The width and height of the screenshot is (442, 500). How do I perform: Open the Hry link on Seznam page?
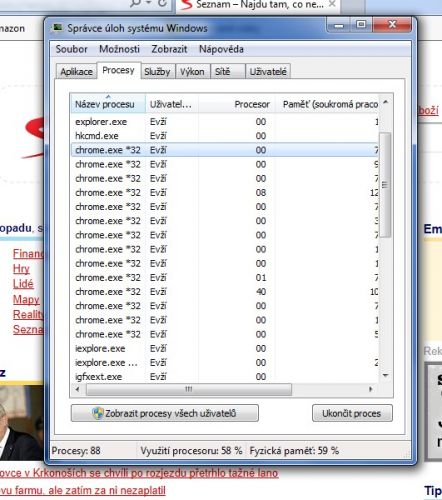(x=21, y=269)
